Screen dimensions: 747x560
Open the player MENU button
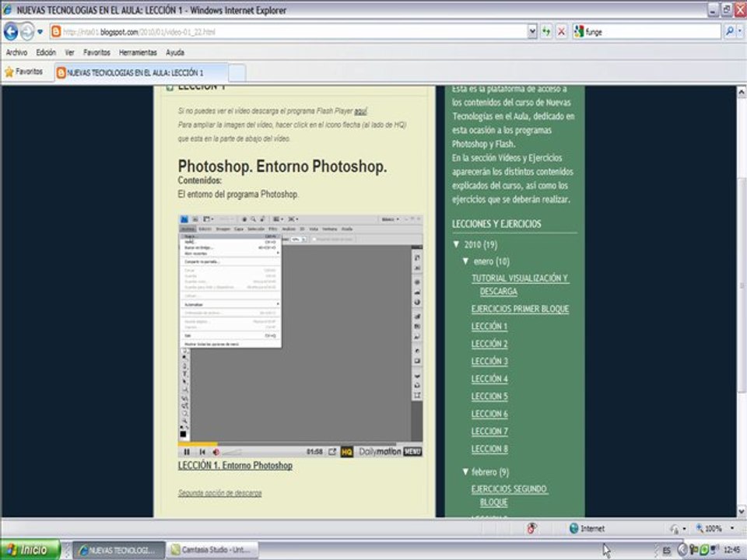(x=412, y=452)
